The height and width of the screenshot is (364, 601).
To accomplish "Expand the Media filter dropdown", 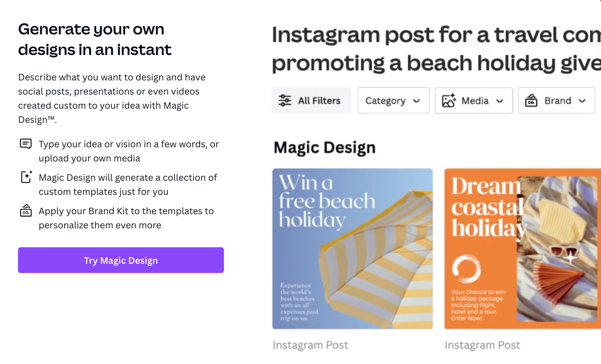I will coord(473,100).
